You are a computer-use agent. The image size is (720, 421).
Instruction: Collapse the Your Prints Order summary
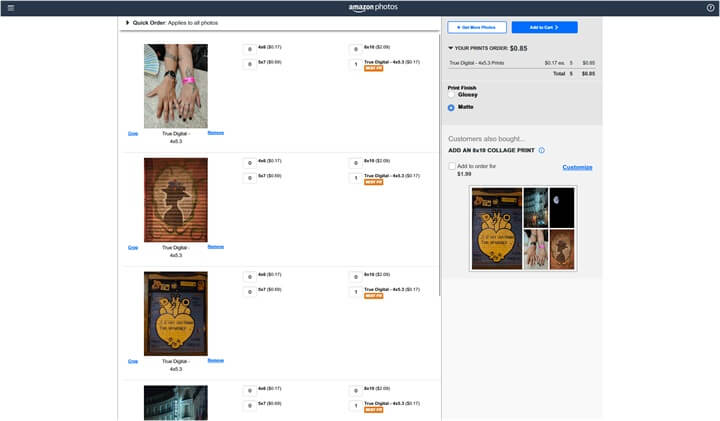pyautogui.click(x=450, y=48)
